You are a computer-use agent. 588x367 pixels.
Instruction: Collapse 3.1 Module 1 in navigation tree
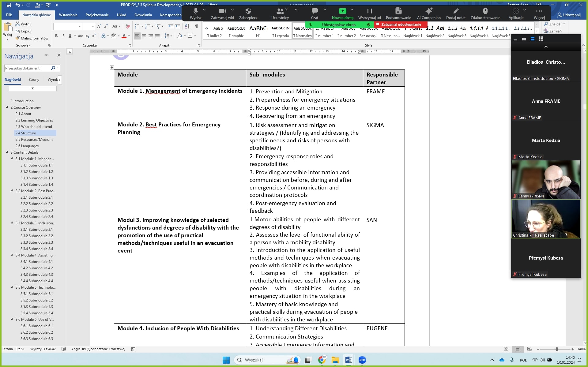pos(12,159)
